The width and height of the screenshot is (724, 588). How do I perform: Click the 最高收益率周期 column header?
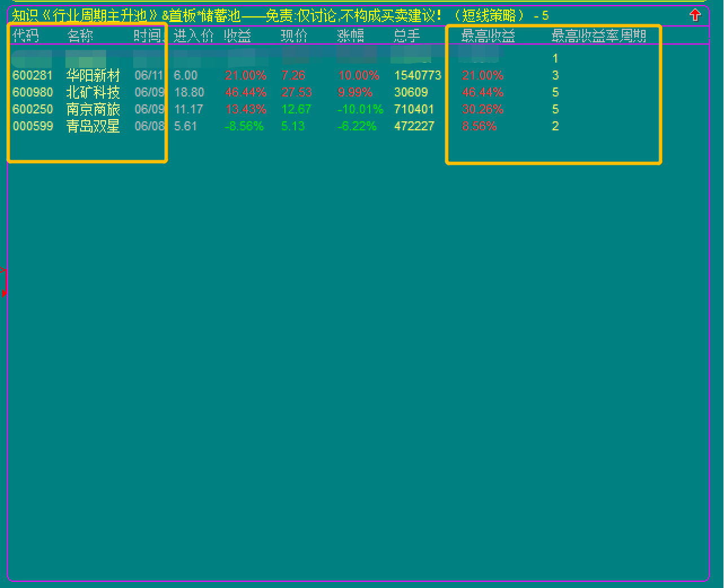(599, 36)
